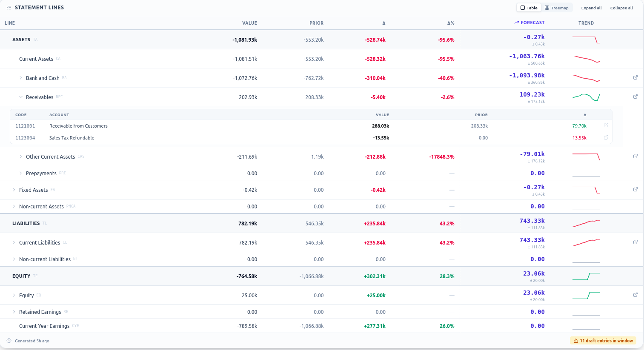
Task: Switch to Table view
Action: (529, 8)
